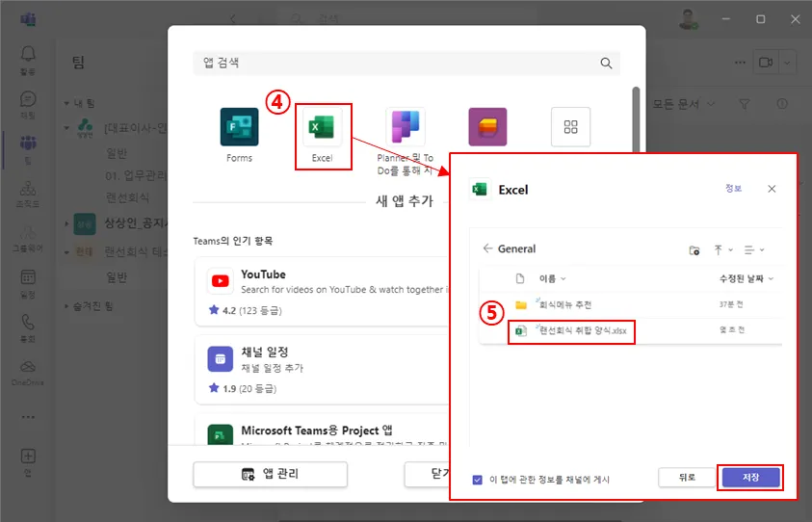812x522 pixels.
Task: Click the filter funnel icon
Action: point(745,105)
